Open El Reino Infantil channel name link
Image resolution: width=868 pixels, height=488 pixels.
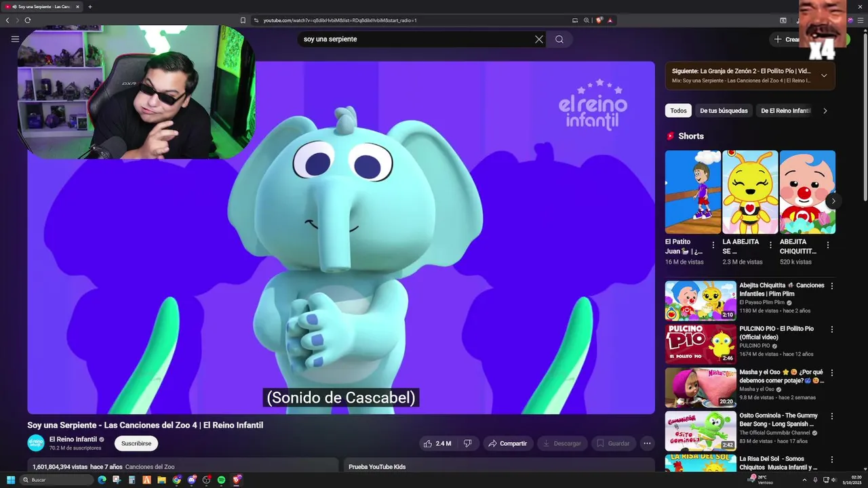tap(73, 439)
